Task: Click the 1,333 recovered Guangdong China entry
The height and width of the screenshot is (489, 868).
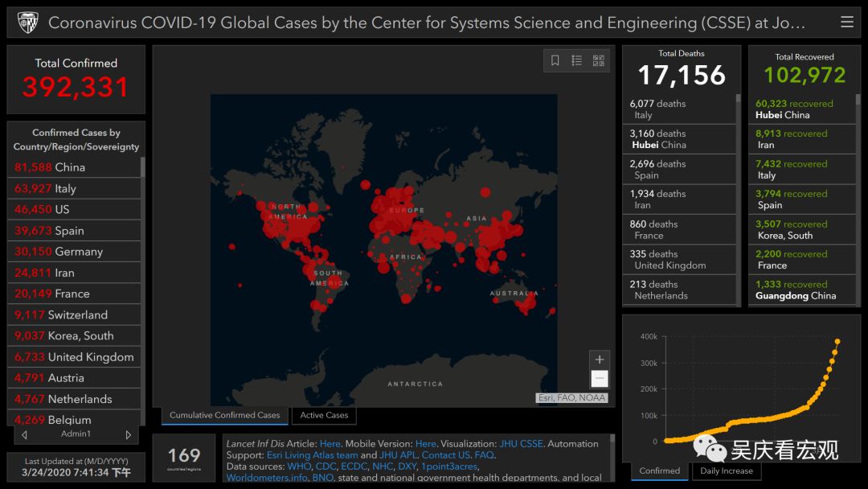Action: (802, 290)
